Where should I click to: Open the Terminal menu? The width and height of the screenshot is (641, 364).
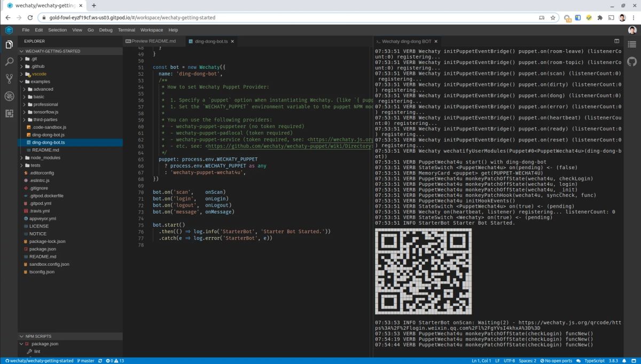coord(126,30)
